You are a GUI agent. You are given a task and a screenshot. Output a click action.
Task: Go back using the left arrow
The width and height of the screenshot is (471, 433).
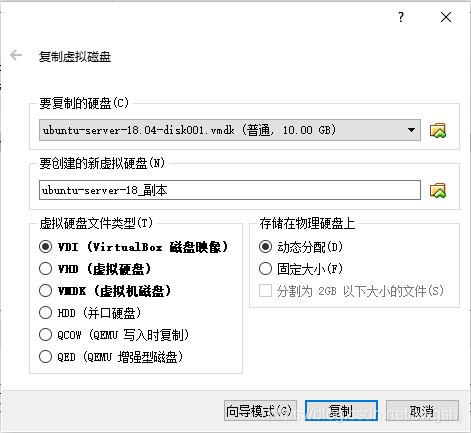[x=16, y=55]
